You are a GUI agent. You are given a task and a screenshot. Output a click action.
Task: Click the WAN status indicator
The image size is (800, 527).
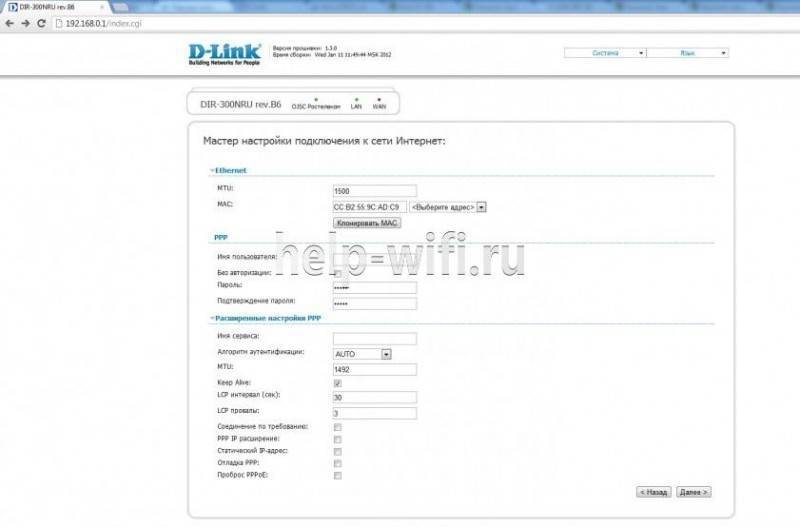[x=379, y=104]
